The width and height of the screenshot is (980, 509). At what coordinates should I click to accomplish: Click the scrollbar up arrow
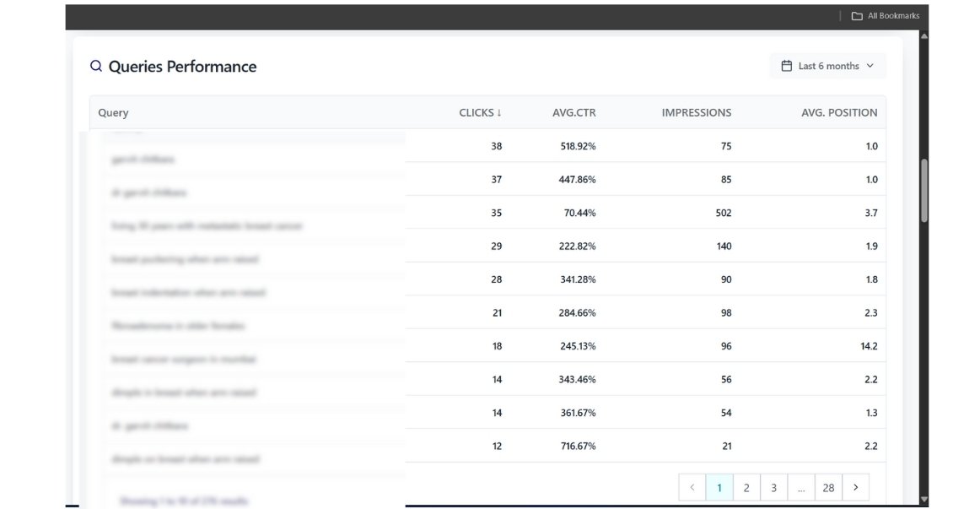click(x=923, y=36)
